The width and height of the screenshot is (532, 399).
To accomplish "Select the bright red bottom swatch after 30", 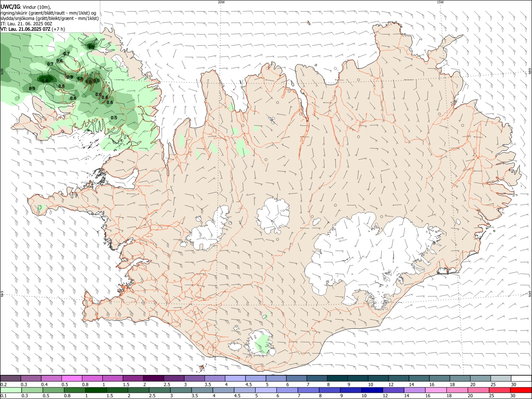I will click(520, 390).
